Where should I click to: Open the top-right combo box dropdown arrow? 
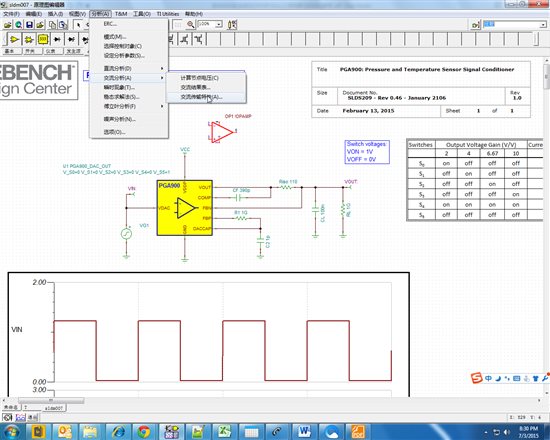(543, 25)
